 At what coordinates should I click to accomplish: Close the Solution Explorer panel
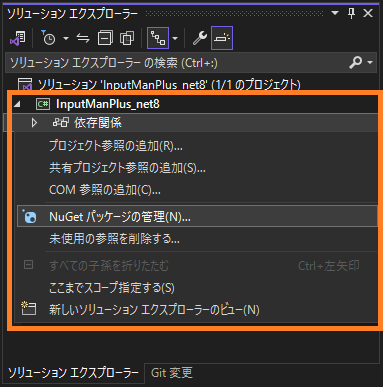click(x=368, y=13)
